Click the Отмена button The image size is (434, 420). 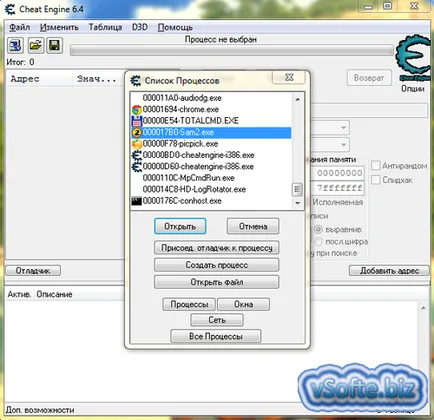point(253,226)
